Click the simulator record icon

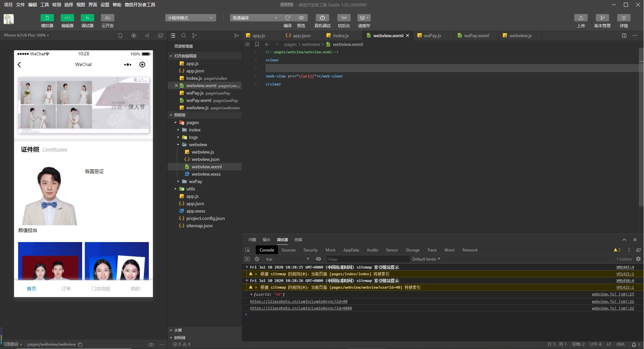[x=134, y=36]
